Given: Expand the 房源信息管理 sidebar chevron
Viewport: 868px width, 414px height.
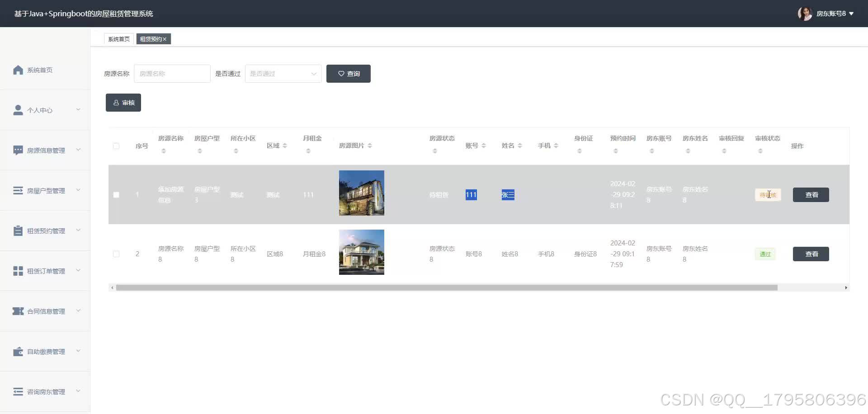Looking at the screenshot, I should coord(78,150).
